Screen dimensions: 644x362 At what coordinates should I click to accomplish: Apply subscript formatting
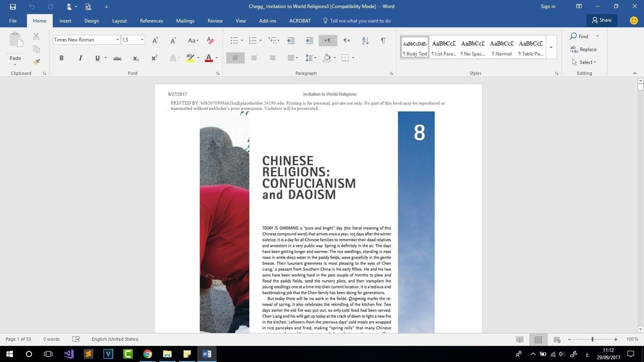point(136,58)
